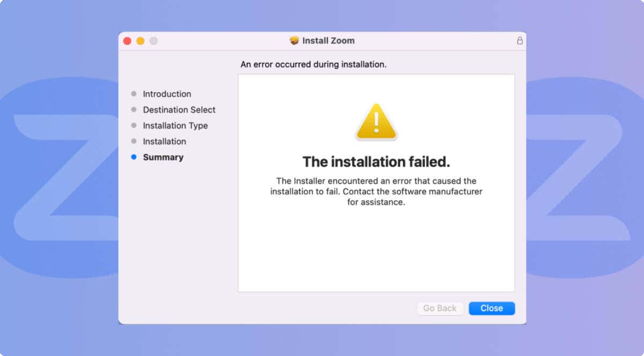Screen dimensions: 644x356
Task: Click the yellow warning triangle icon
Action: point(376,121)
